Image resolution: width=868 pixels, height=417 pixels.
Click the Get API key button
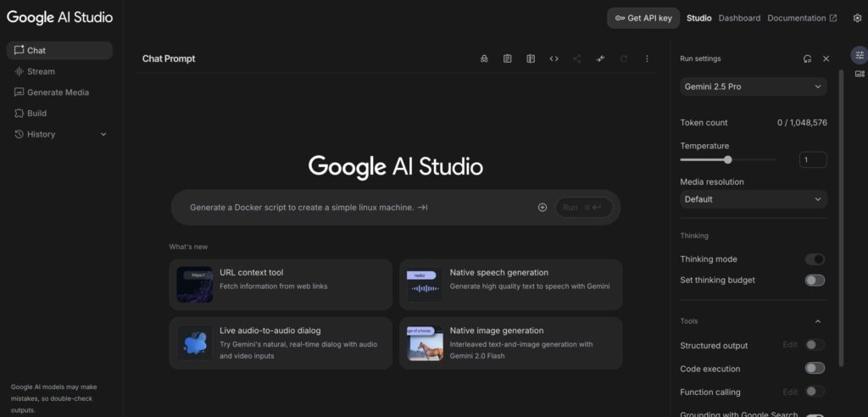(x=643, y=19)
